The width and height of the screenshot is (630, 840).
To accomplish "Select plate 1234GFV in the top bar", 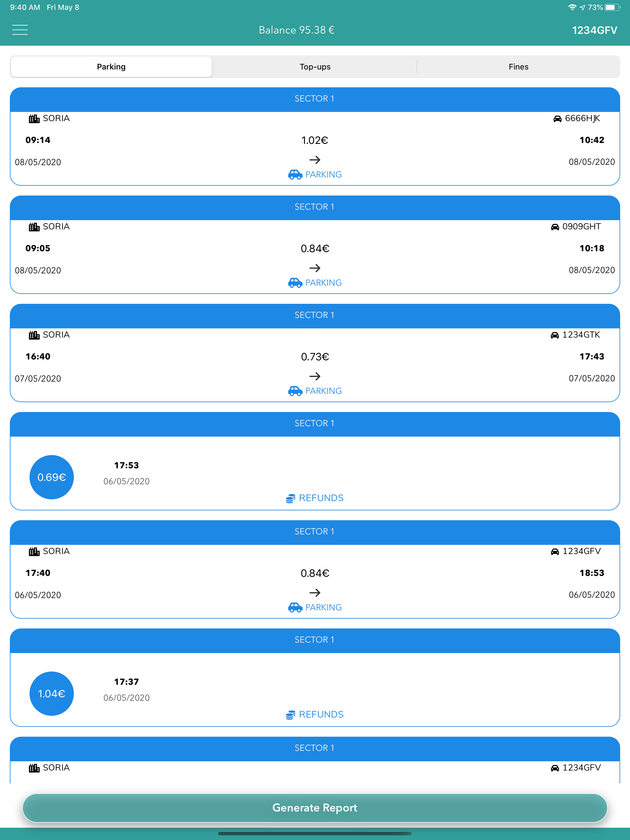I will tap(595, 30).
